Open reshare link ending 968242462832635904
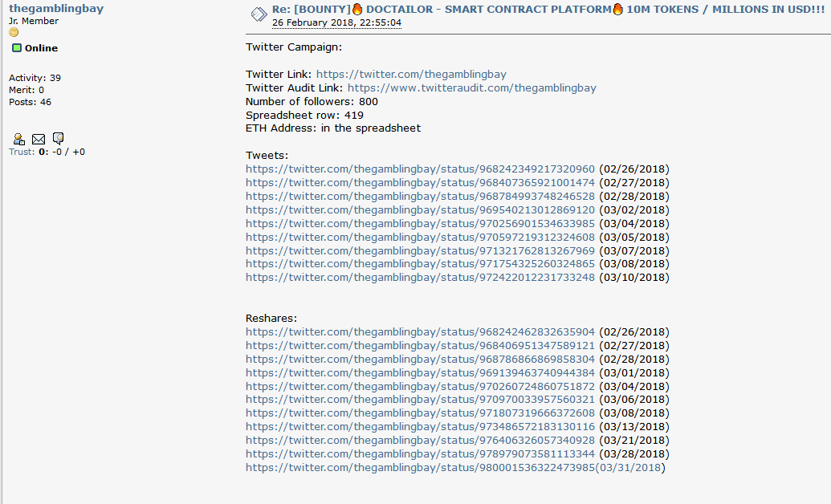 tap(420, 332)
